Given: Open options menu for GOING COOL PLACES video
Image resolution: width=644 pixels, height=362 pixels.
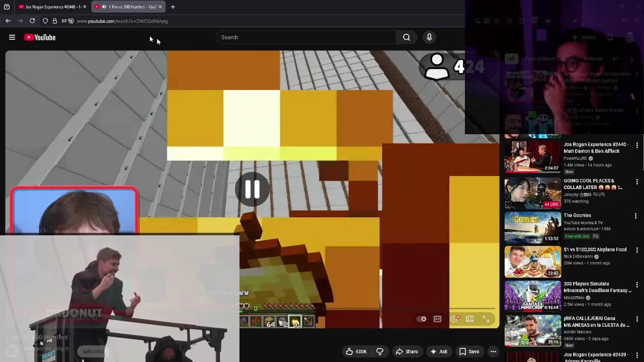Looking at the screenshot, I should pyautogui.click(x=637, y=182).
